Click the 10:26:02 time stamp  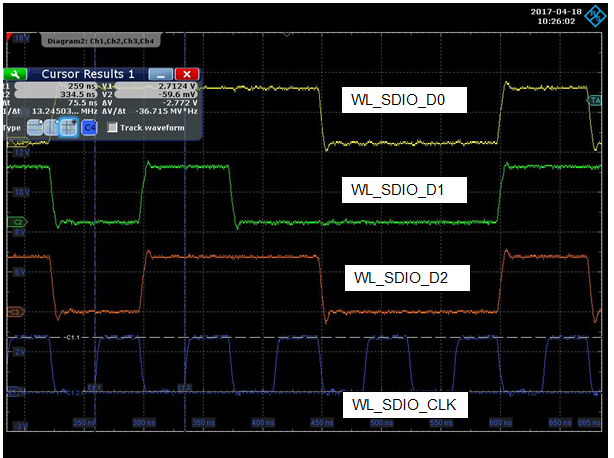tap(556, 21)
